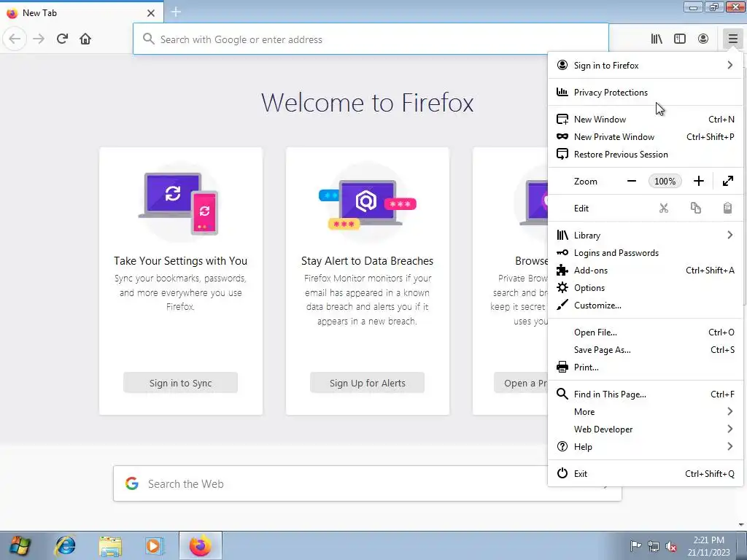The image size is (747, 560).
Task: Exit Firefox from menu
Action: (646, 474)
